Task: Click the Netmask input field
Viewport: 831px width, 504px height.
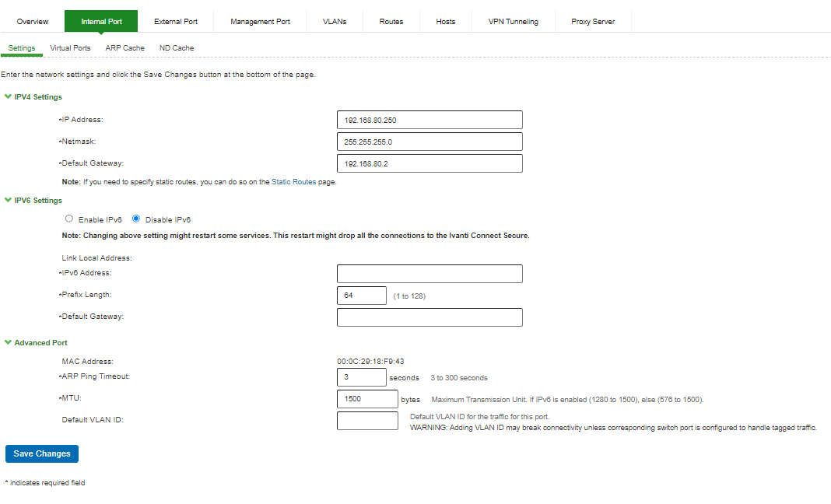Action: (x=429, y=142)
